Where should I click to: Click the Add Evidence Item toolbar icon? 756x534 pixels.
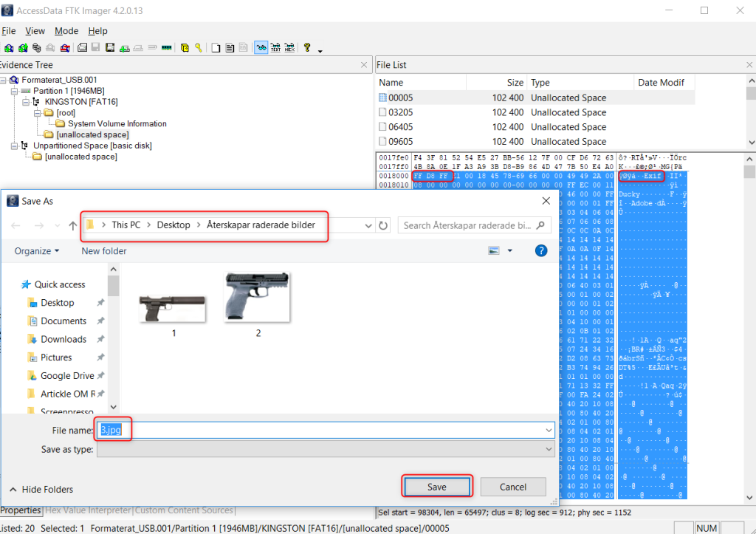click(9, 48)
